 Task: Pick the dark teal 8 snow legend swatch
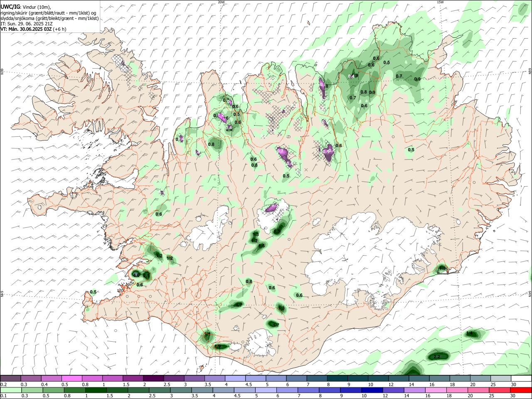337,379
